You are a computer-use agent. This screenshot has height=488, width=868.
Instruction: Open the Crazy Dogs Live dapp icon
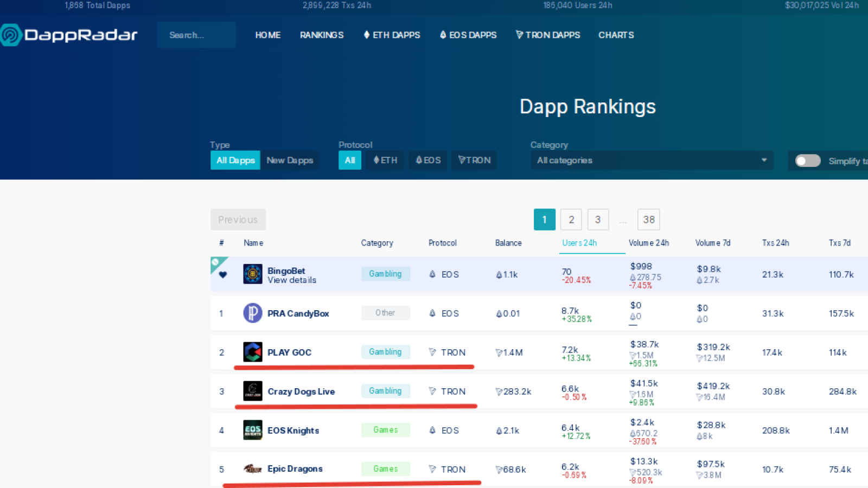click(x=253, y=391)
